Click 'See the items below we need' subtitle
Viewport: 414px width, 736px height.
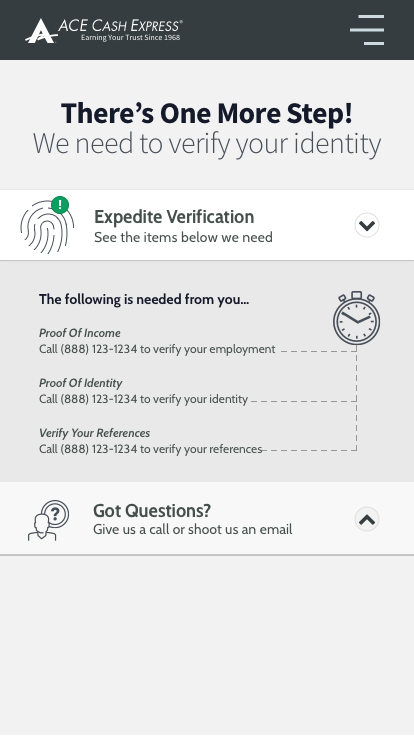184,237
